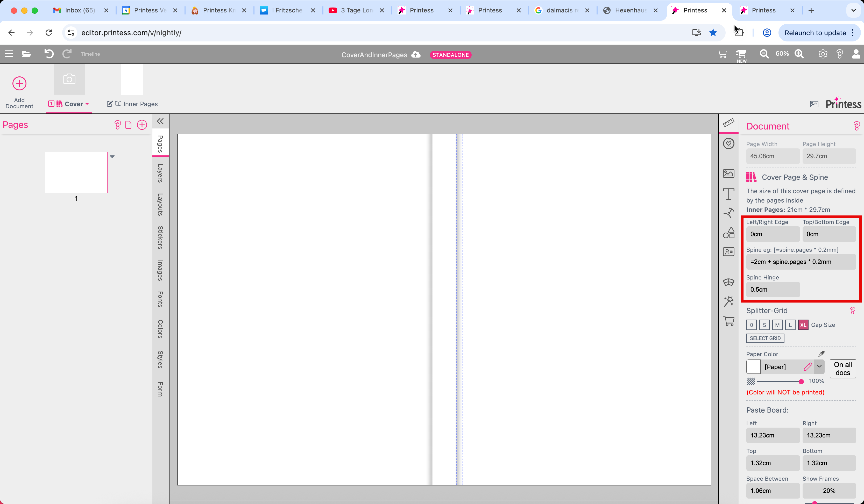The width and height of the screenshot is (864, 504).
Task: Open the ruler document icon
Action: click(x=728, y=123)
